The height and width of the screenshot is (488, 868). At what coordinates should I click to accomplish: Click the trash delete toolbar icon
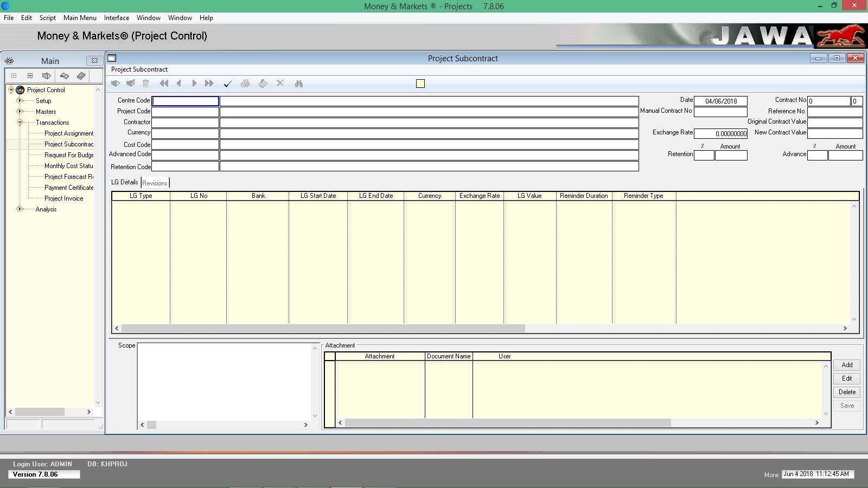tap(145, 84)
